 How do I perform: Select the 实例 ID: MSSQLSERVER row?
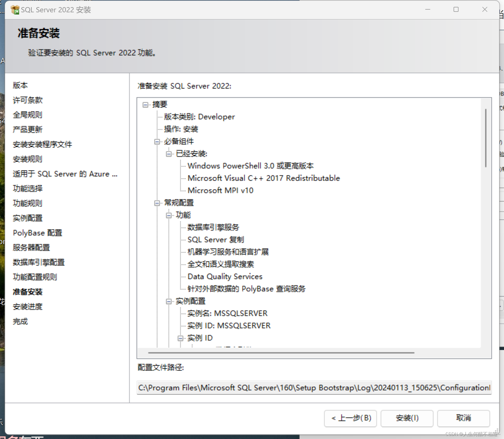pos(229,326)
